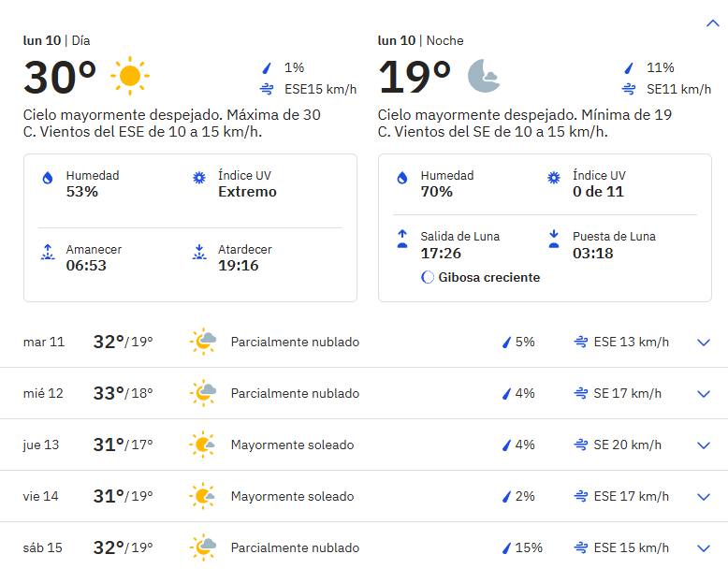The image size is (728, 569).
Task: Click the night moon icon beside 19°
Action: [x=484, y=76]
